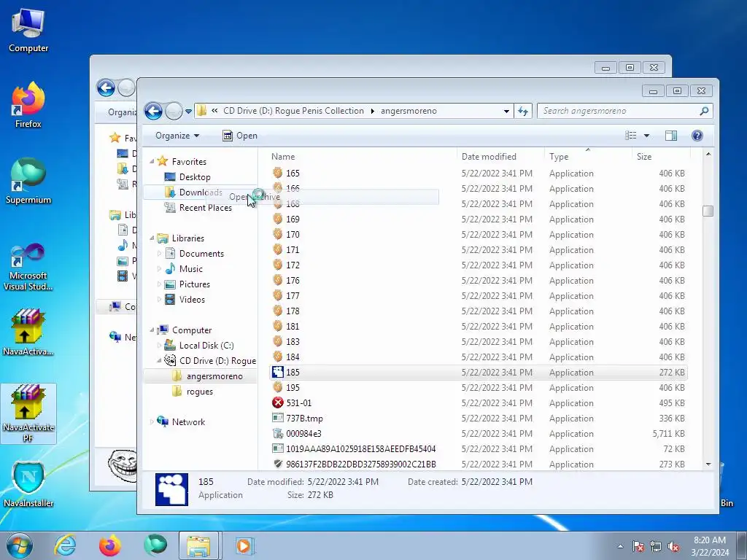Open Supermium from the taskbar
The image size is (747, 560).
pyautogui.click(x=155, y=545)
